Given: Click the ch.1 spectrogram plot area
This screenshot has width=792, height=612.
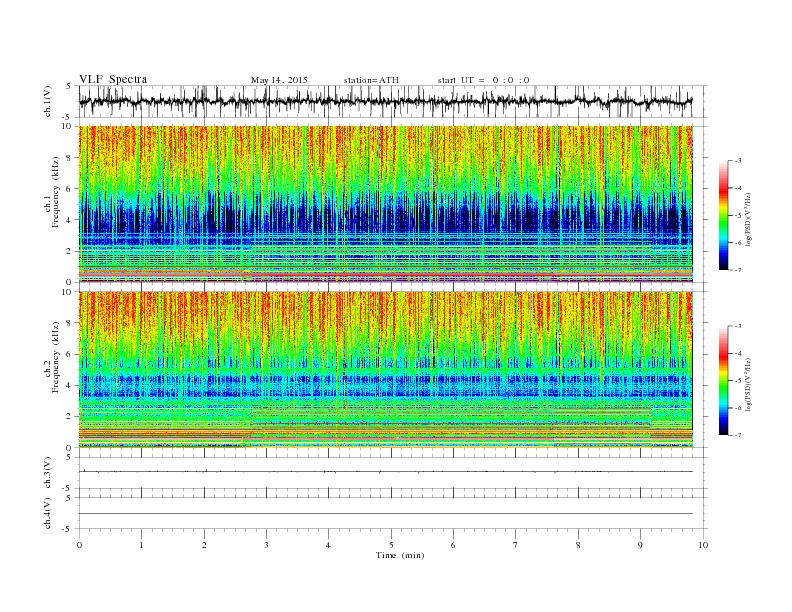Looking at the screenshot, I should (386, 204).
